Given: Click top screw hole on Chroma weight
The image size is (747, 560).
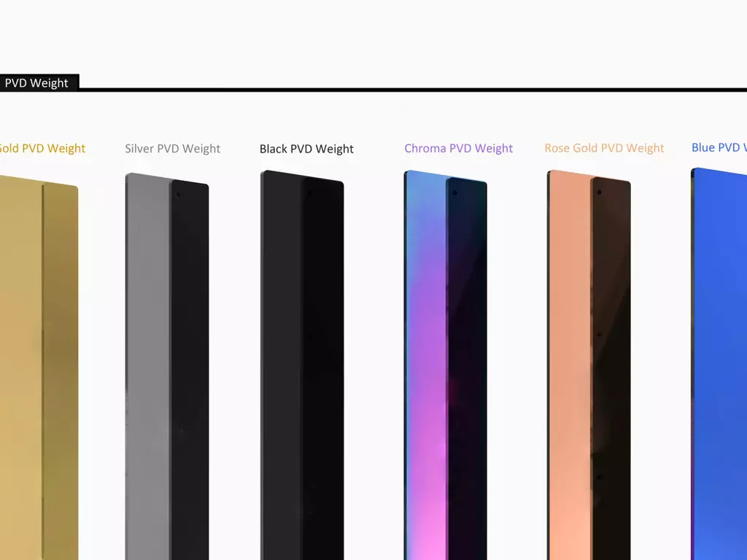Looking at the screenshot, I should [454, 192].
